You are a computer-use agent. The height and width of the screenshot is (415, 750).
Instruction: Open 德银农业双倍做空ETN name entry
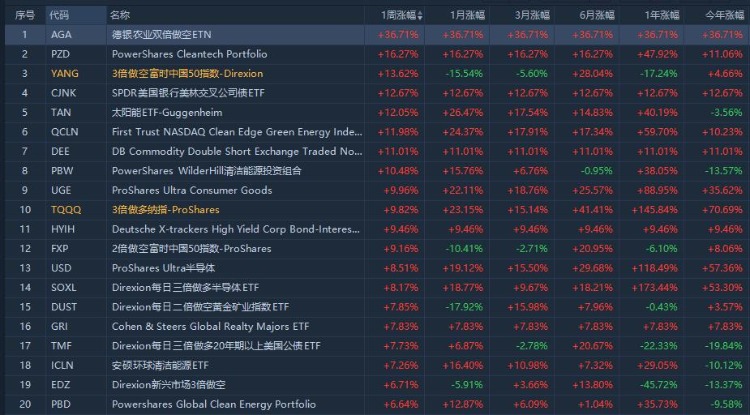click(161, 34)
